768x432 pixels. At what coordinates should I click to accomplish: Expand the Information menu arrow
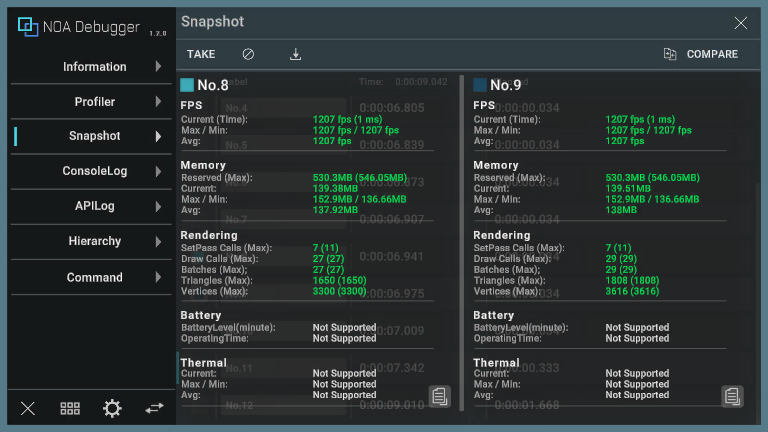[x=158, y=67]
